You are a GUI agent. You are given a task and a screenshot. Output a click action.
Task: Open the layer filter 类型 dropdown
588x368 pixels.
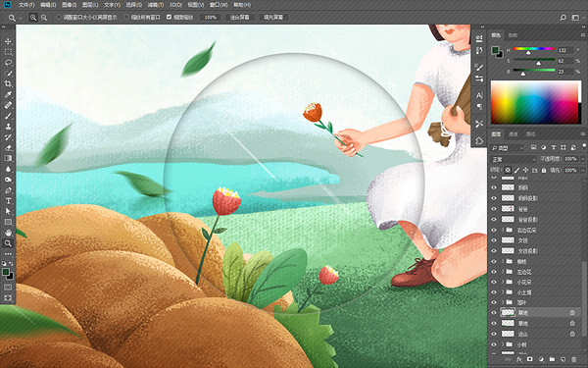[508, 147]
